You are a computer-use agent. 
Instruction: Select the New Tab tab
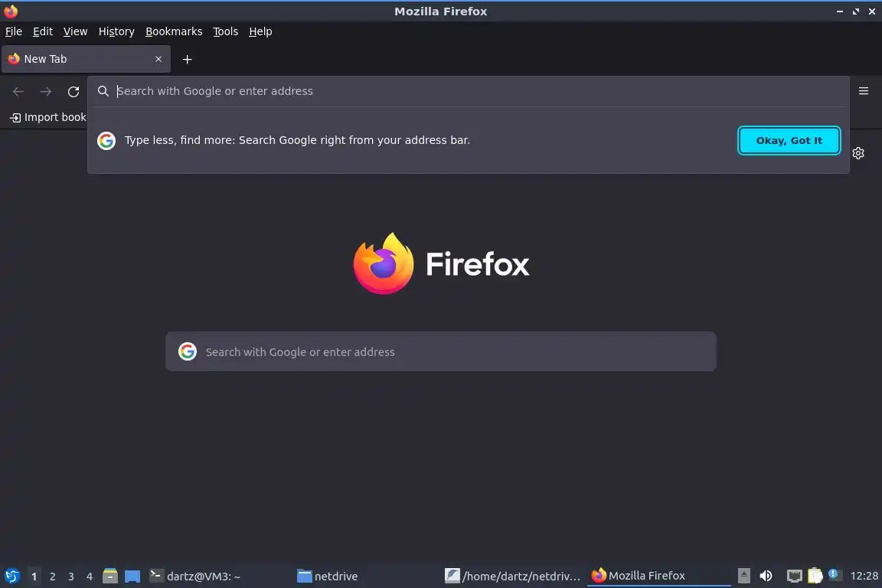[86, 59]
